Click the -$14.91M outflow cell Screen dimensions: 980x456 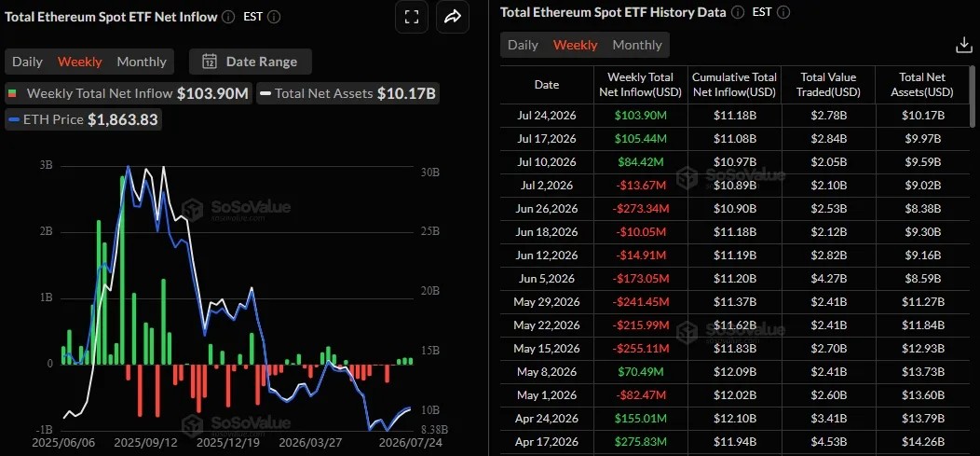[641, 256]
